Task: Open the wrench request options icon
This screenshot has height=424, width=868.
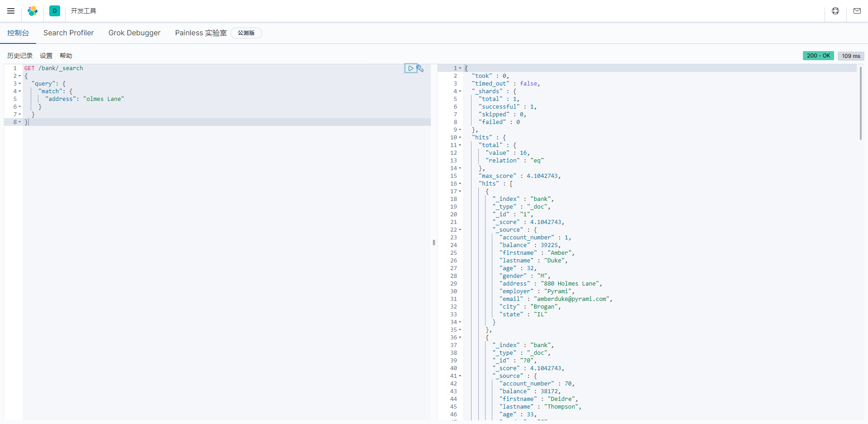Action: tap(420, 68)
